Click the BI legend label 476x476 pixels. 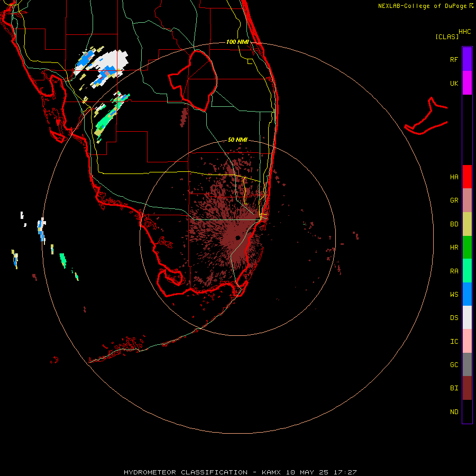coord(454,388)
